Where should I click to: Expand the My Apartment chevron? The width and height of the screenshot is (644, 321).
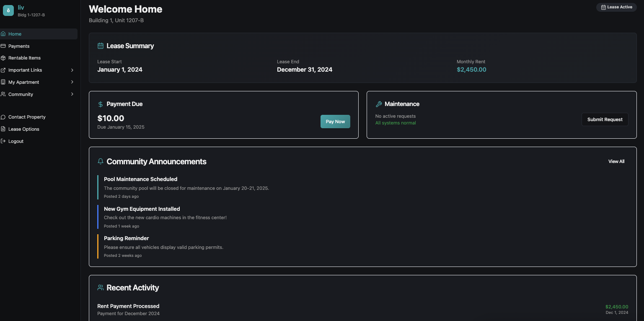point(72,82)
